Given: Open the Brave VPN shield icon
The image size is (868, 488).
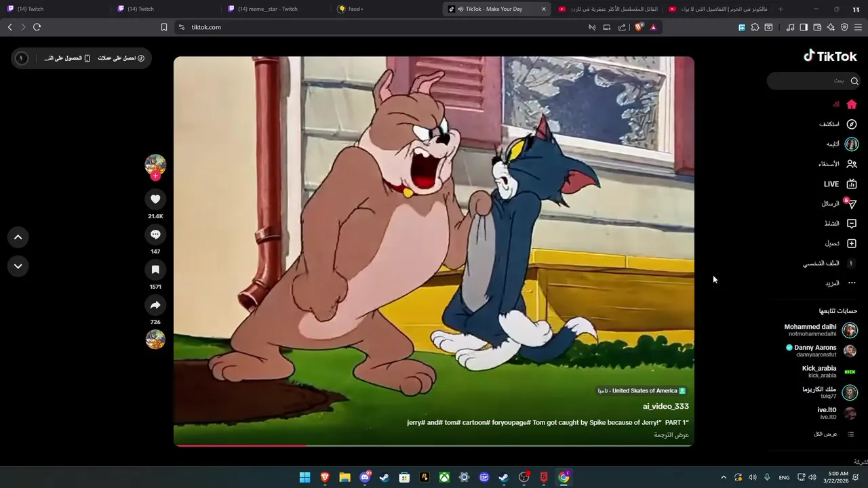Looking at the screenshot, I should [844, 27].
